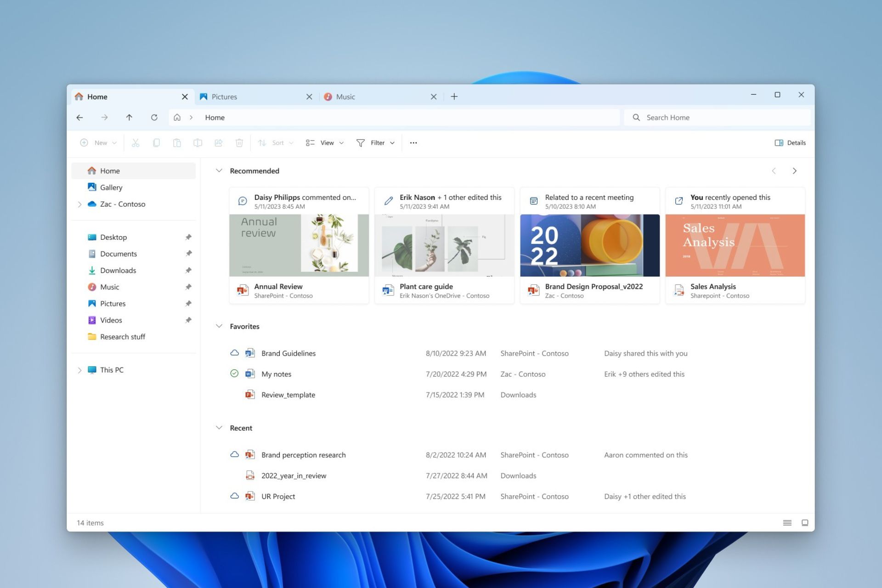Click the Share icon in toolbar
Viewport: 882px width, 588px height.
click(218, 143)
